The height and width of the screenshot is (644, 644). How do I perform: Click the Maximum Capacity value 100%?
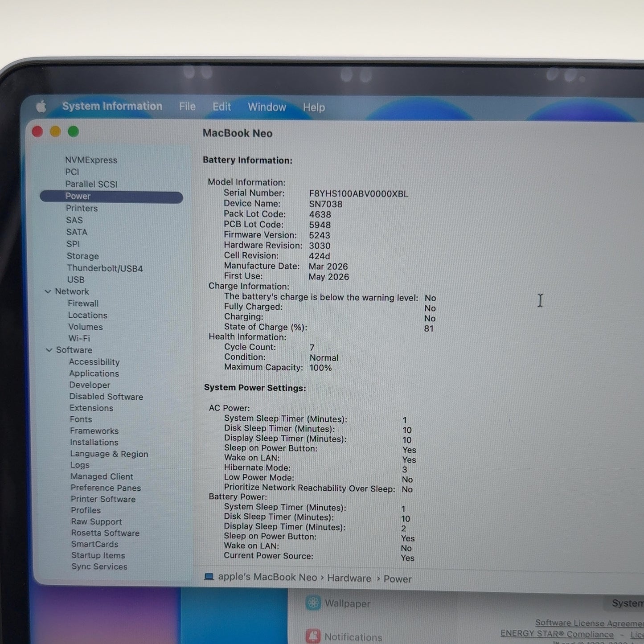(320, 368)
